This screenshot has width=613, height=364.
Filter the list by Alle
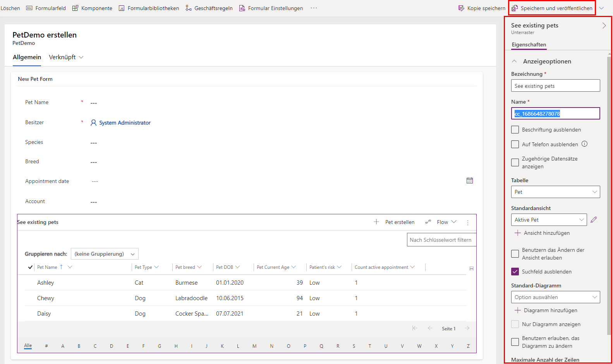tap(28, 346)
